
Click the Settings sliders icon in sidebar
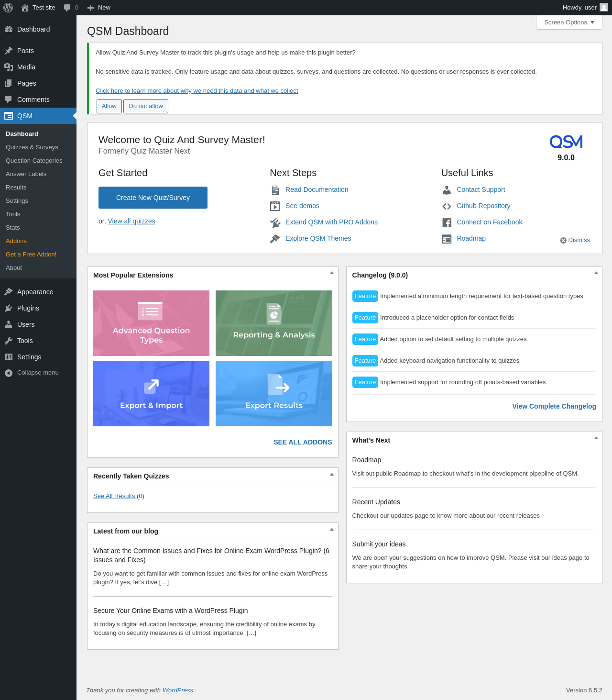tap(9, 357)
